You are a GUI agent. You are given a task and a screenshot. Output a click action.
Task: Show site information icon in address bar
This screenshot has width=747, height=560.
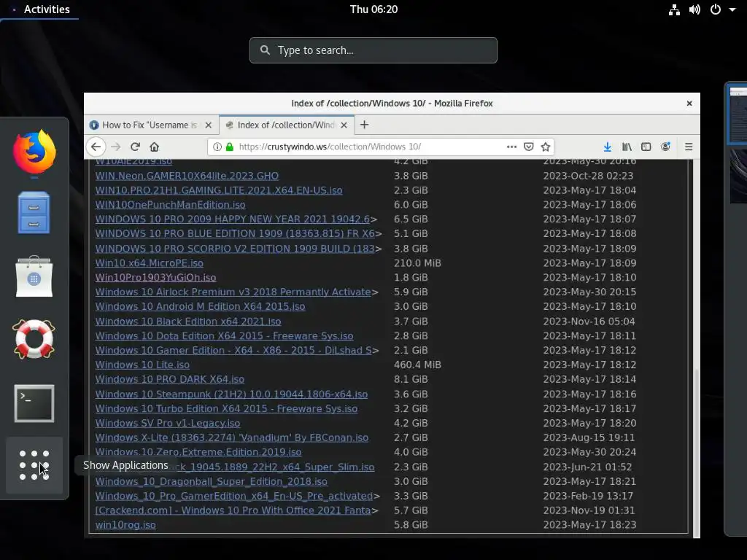(217, 147)
